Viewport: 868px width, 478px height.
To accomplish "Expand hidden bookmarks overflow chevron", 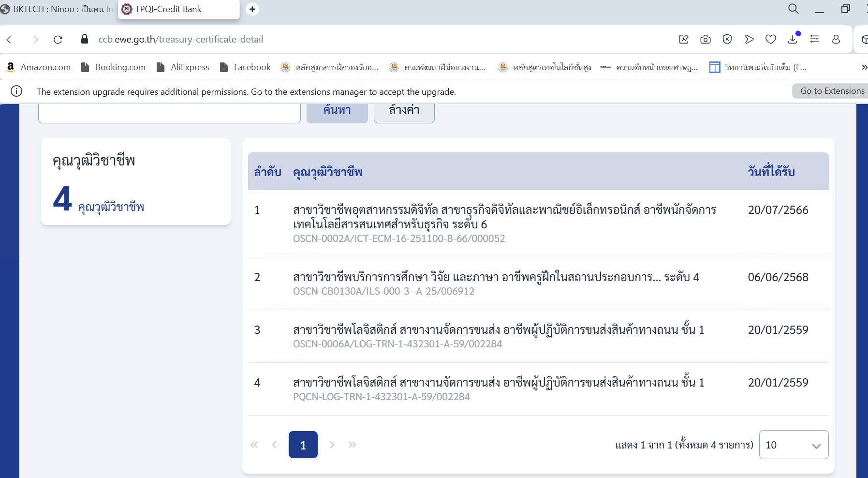I will point(864,67).
